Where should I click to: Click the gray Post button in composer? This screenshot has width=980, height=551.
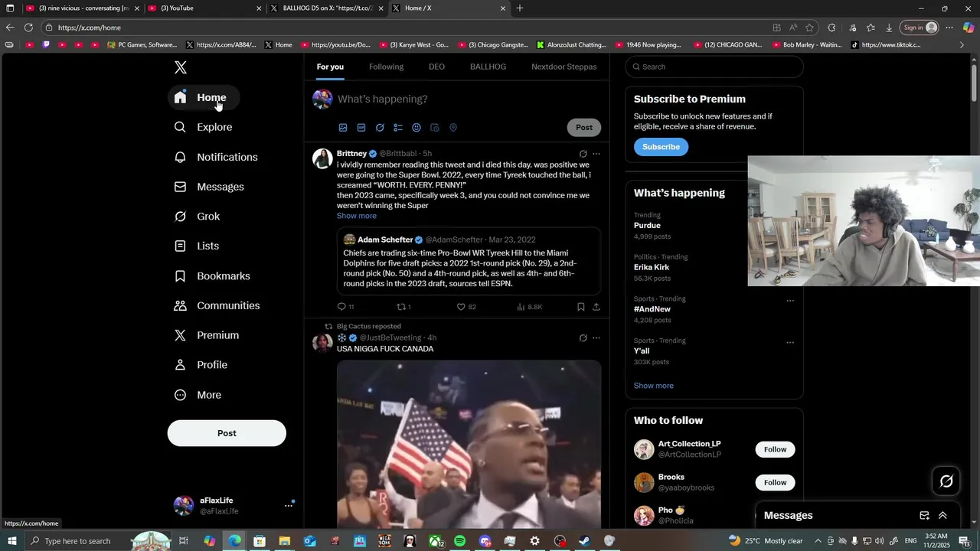point(584,127)
